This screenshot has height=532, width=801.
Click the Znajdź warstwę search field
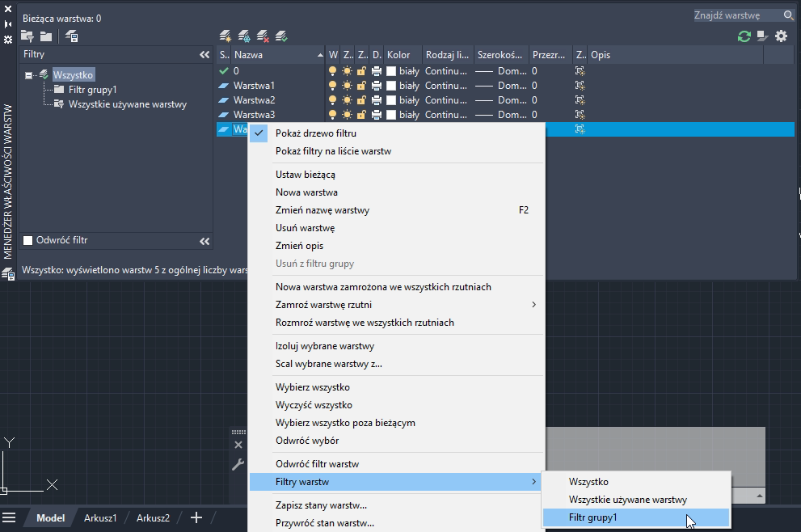738,15
